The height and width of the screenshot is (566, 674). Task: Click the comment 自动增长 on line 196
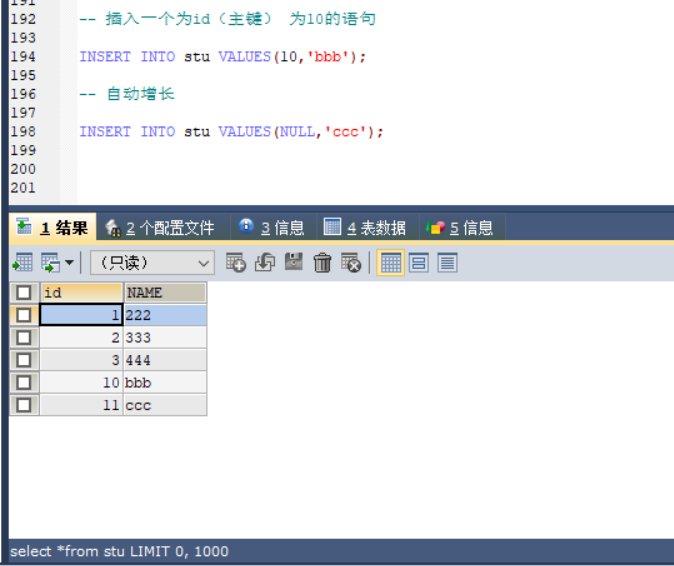coord(127,94)
